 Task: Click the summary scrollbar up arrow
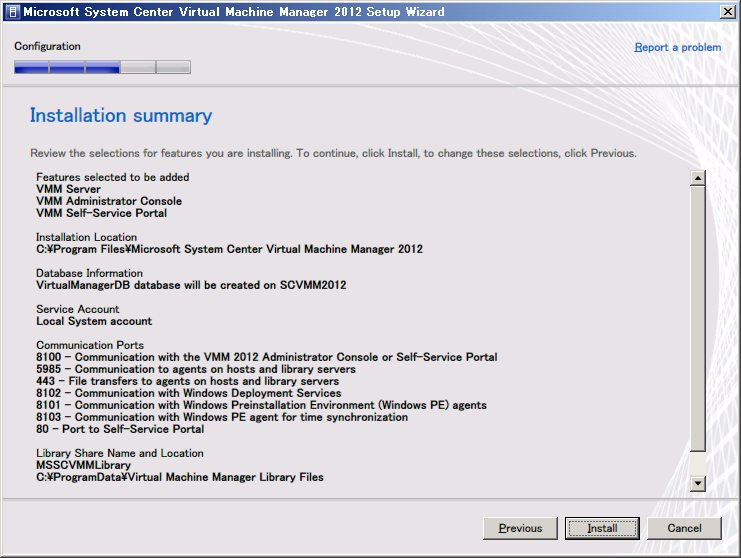[698, 178]
